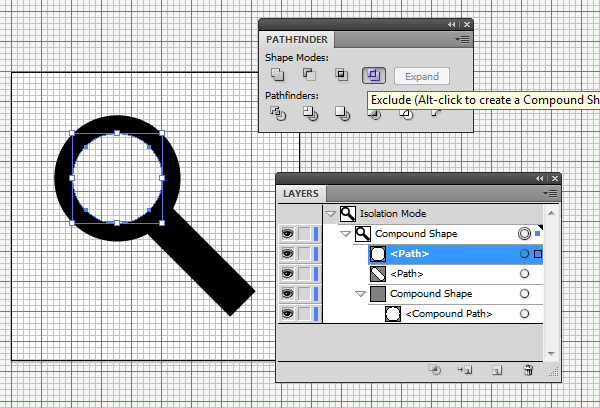Close the Layers panel

(x=555, y=178)
